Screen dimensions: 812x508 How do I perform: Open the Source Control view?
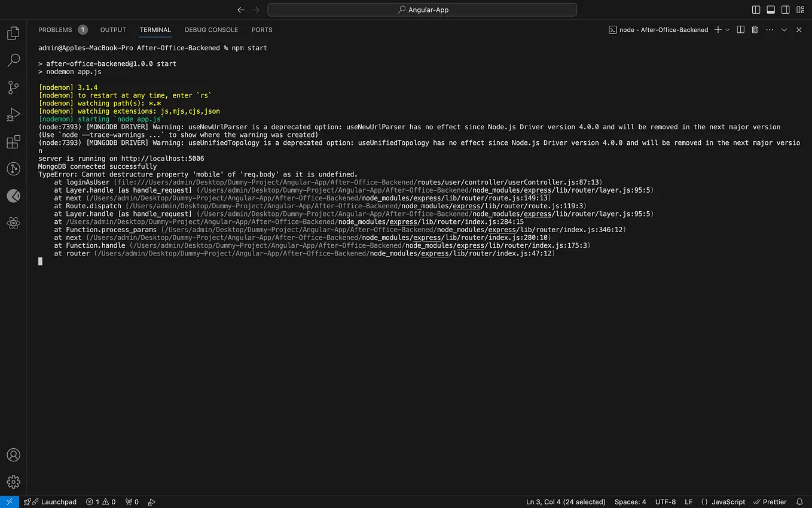[x=13, y=87]
